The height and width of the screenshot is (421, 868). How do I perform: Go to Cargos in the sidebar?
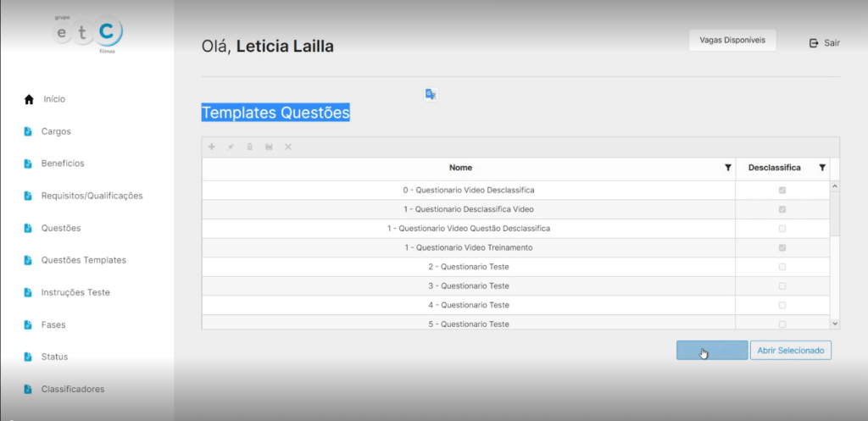coord(56,131)
